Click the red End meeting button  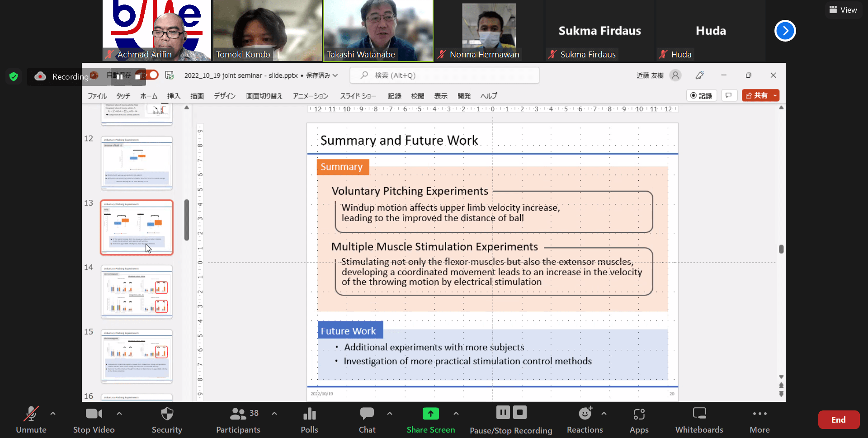point(838,419)
